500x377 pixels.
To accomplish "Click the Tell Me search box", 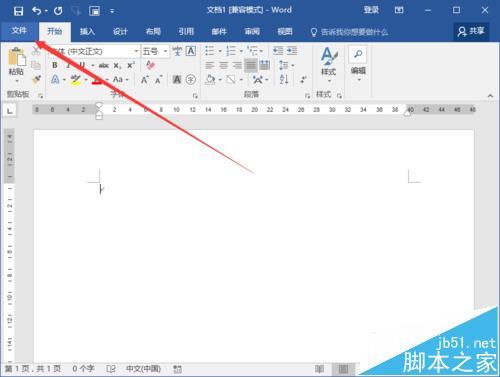I will point(349,32).
